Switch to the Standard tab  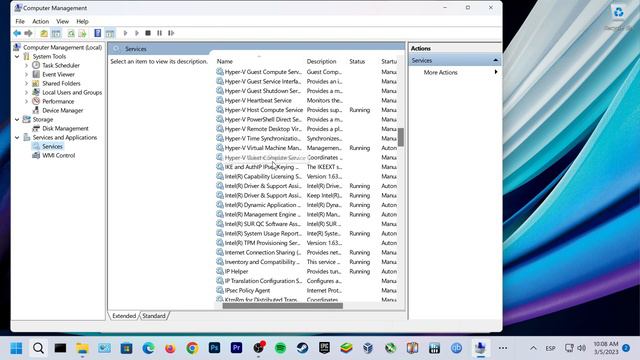coord(154,316)
